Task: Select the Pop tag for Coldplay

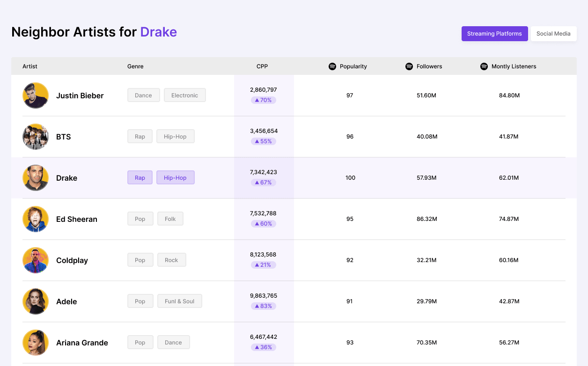Action: (x=140, y=260)
